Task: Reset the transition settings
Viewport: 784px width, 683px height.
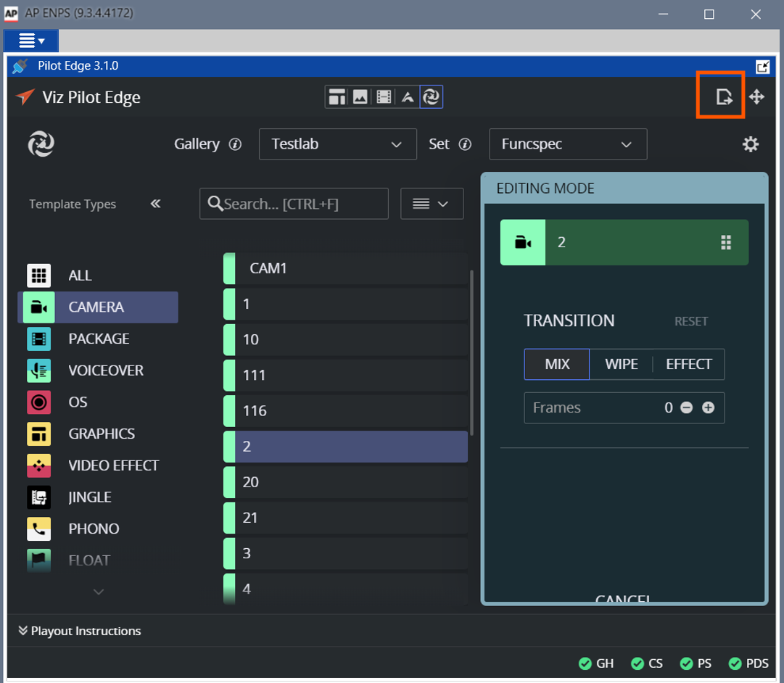Action: pos(691,321)
